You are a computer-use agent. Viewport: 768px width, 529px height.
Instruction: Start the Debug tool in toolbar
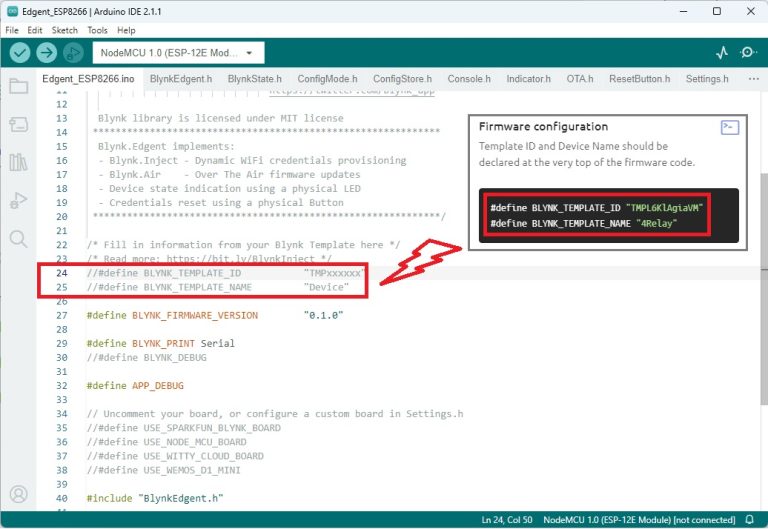72,53
